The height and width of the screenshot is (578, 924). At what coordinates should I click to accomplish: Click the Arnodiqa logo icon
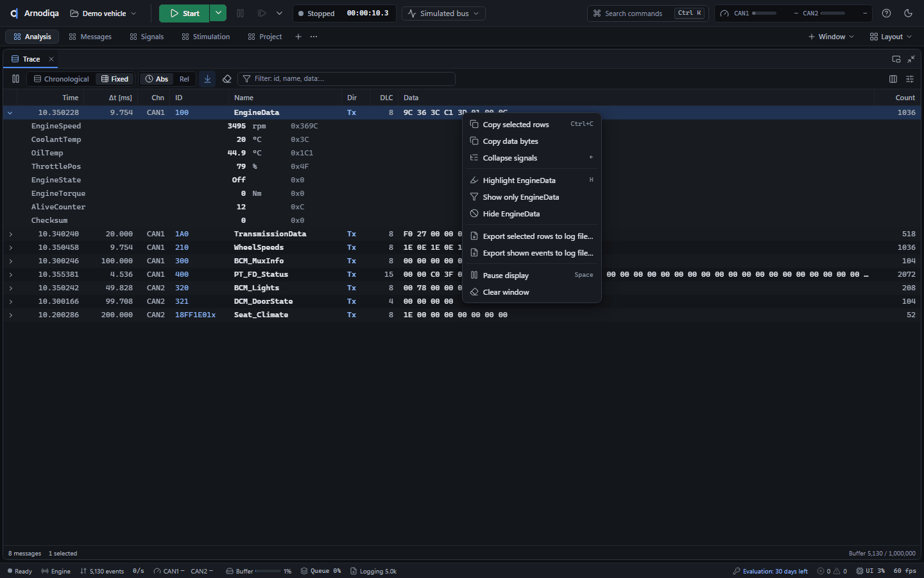14,13
